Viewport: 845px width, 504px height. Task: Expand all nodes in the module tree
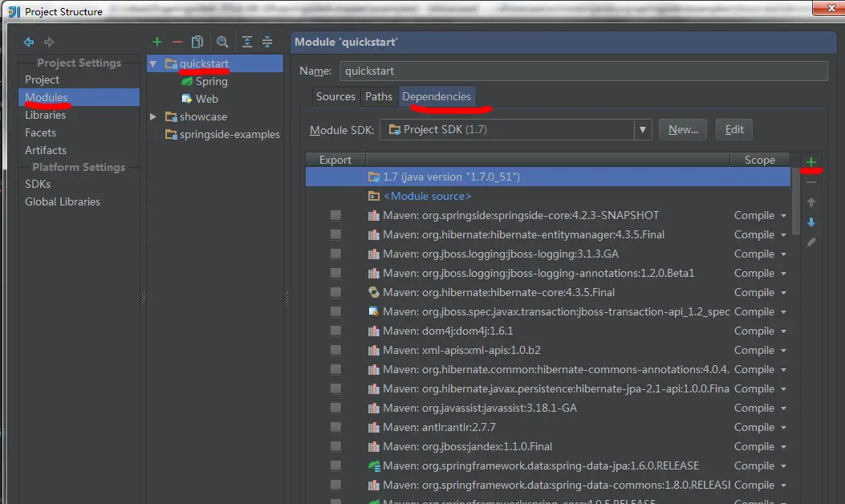tap(247, 42)
